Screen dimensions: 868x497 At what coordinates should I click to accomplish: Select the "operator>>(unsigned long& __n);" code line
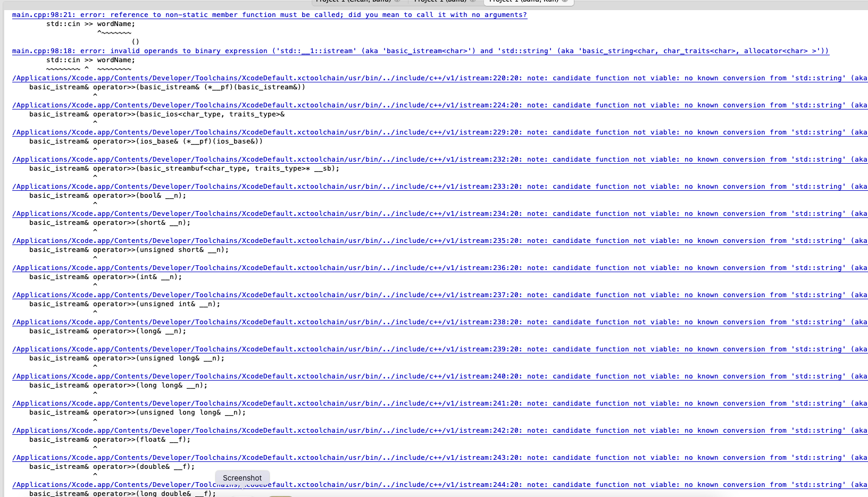click(127, 358)
